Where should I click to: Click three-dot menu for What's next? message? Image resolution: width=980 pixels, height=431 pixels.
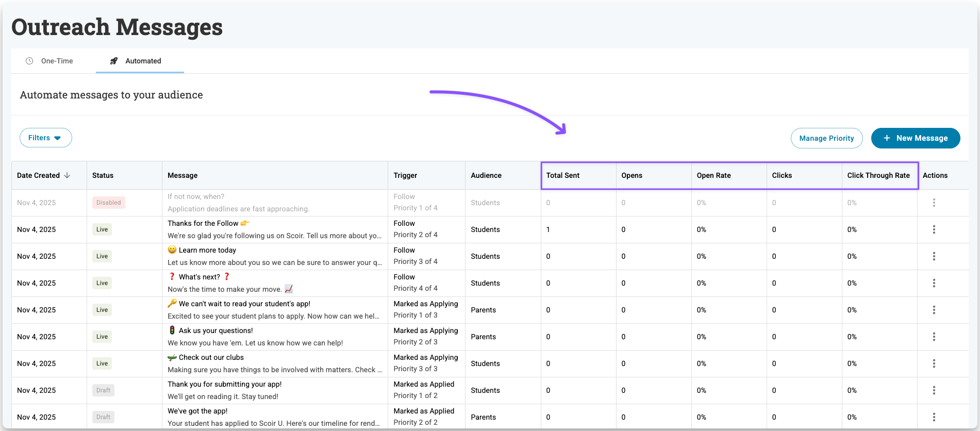pyautogui.click(x=934, y=283)
